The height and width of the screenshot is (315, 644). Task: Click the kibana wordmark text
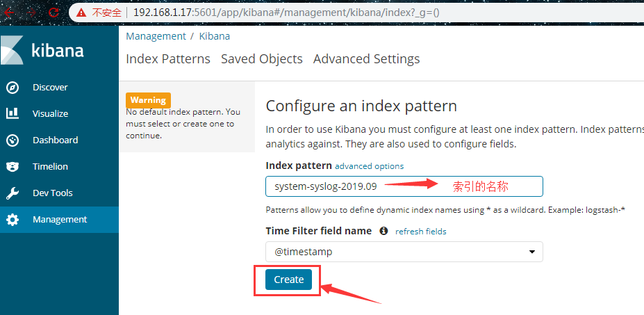[58, 50]
